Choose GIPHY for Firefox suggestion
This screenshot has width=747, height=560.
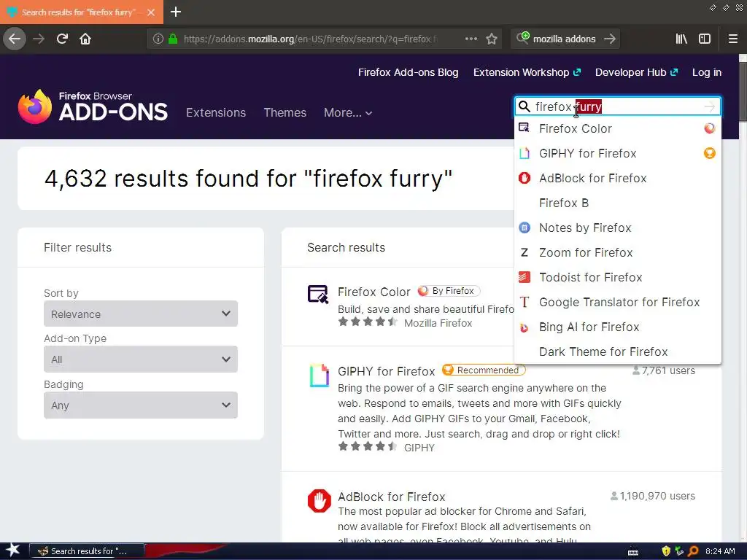point(617,153)
